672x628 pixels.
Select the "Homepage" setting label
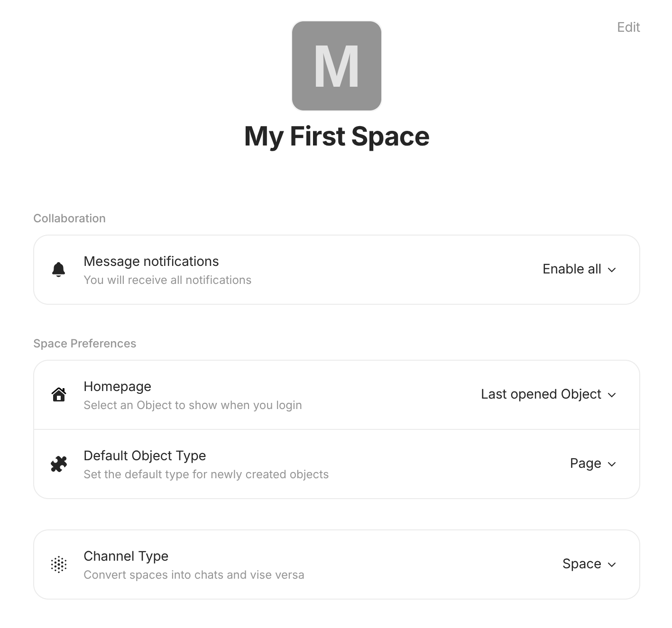117,386
